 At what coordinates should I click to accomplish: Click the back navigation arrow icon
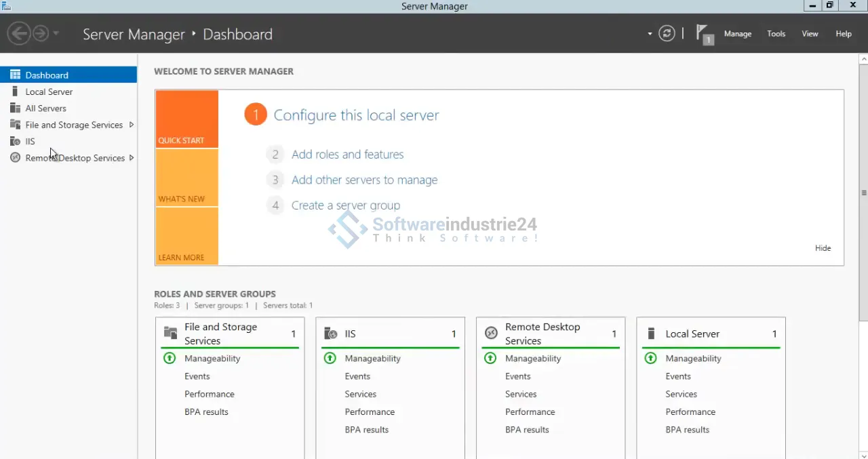(x=19, y=33)
